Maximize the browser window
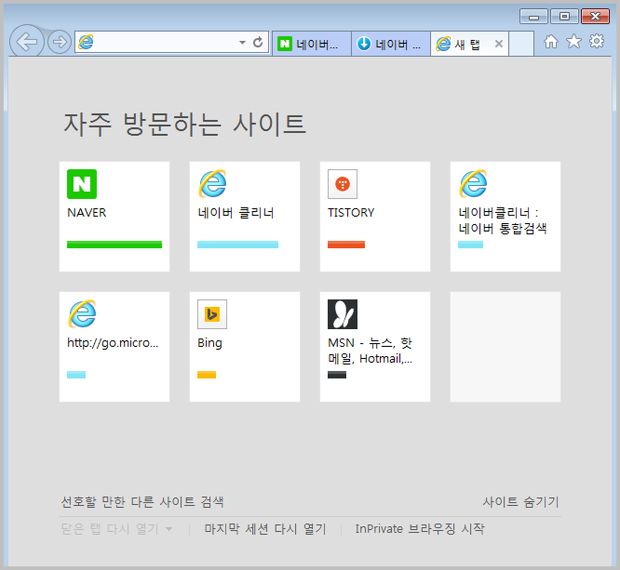 [x=564, y=16]
